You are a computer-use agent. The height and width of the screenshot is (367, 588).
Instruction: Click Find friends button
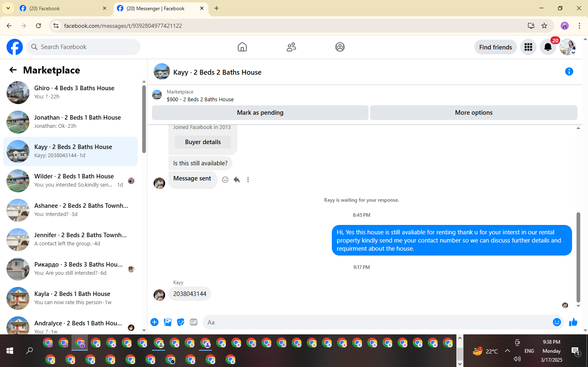tap(496, 47)
